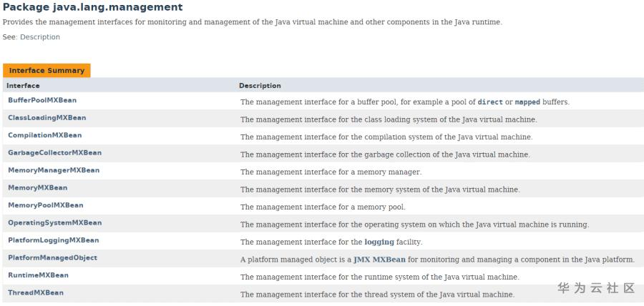Screen dimensions: 644x306
Task: Click the Interface column header
Action: click(23, 86)
